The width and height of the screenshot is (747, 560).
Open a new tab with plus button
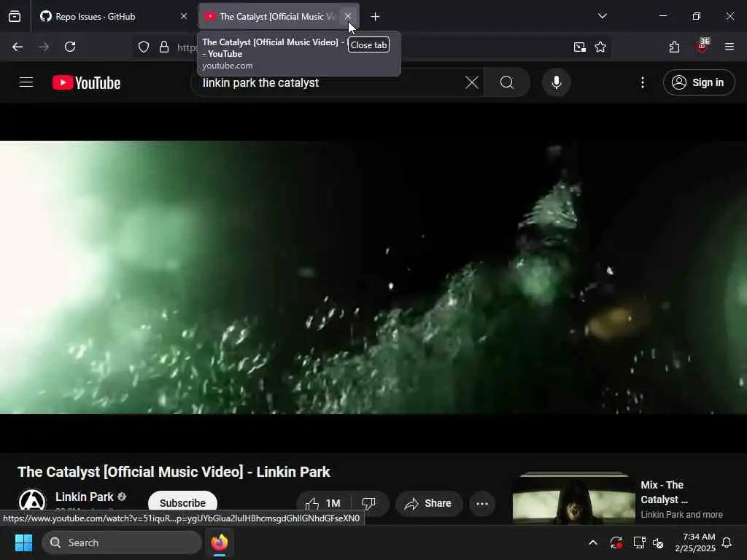[x=376, y=17]
